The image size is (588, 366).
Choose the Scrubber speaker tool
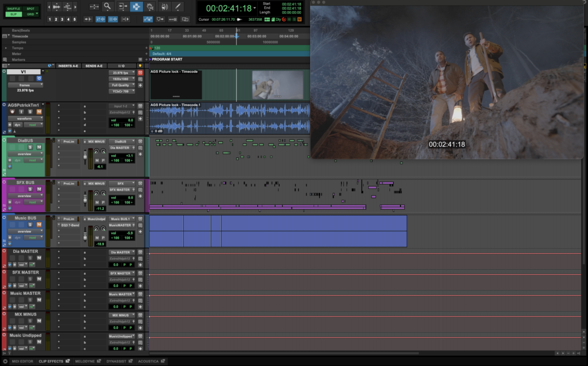coord(164,7)
